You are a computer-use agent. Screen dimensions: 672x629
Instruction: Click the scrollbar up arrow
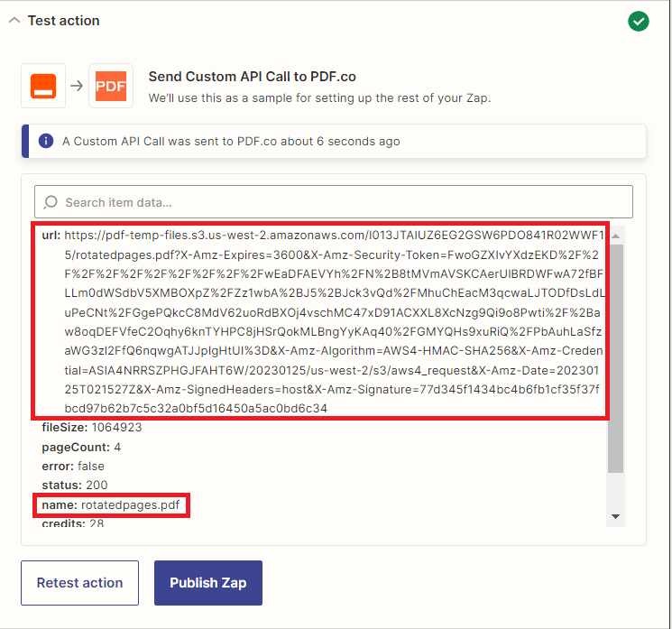616,236
